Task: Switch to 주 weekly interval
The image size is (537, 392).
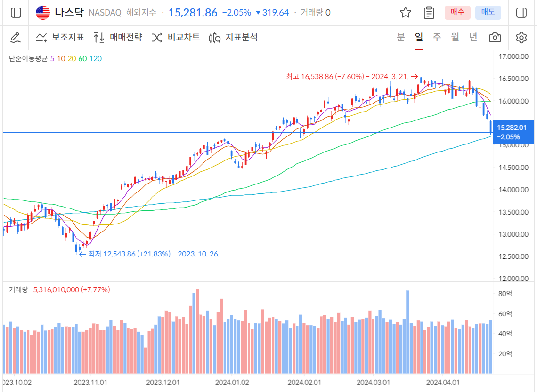Action: [x=437, y=37]
